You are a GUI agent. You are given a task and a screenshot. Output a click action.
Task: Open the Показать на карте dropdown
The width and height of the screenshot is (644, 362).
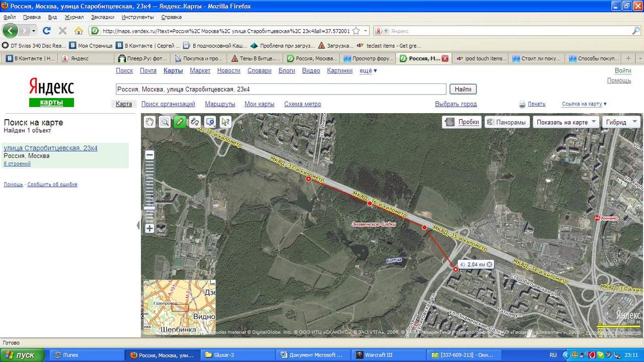[566, 122]
